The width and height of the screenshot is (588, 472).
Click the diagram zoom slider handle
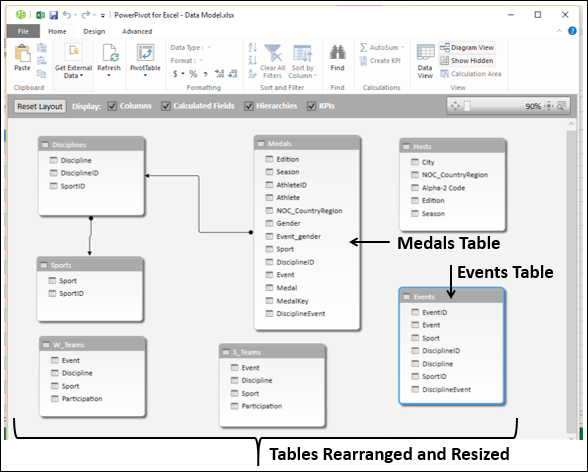467,106
